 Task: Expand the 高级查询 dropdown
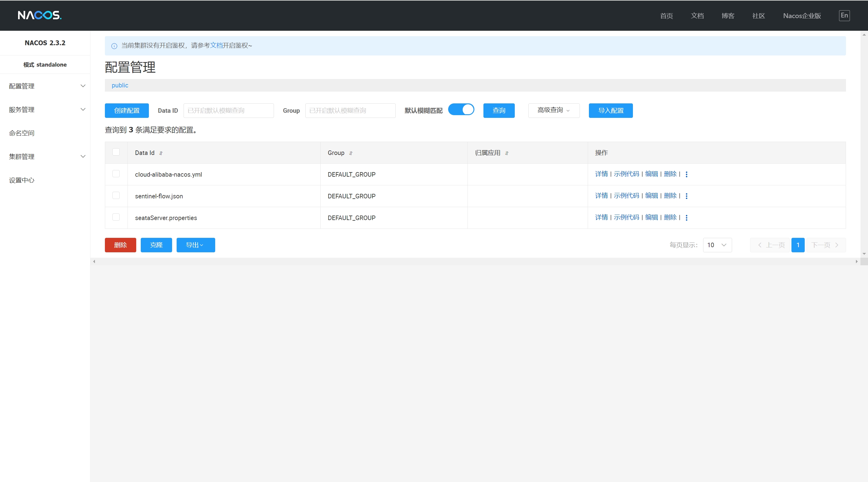point(554,110)
